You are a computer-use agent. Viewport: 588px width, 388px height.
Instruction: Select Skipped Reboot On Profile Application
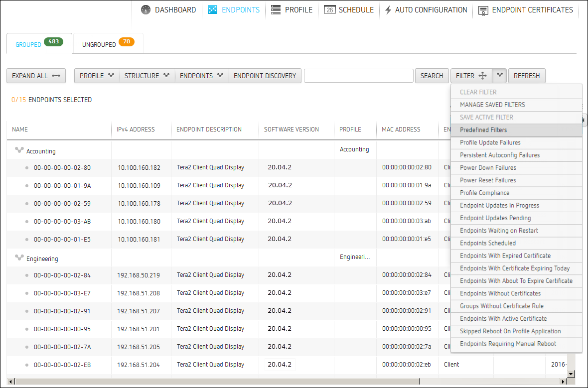516,331
